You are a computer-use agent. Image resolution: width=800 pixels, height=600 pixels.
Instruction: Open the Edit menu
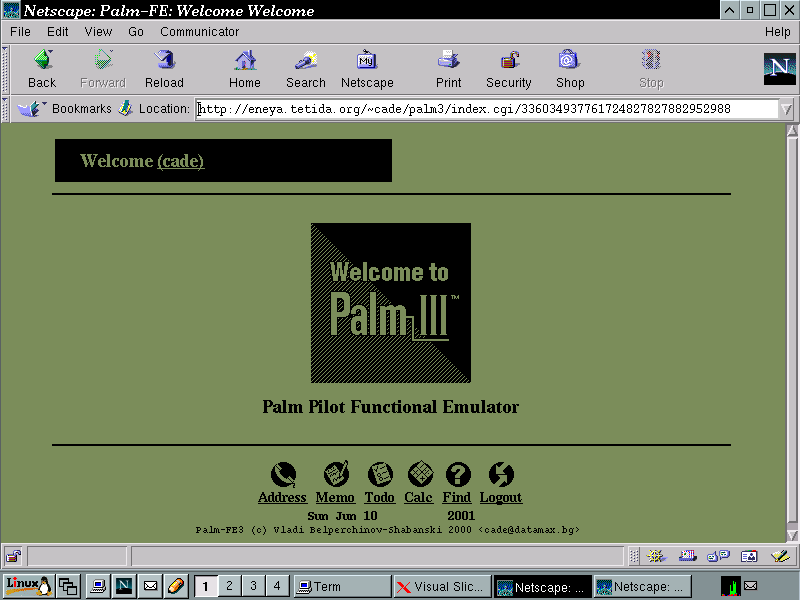tap(58, 32)
